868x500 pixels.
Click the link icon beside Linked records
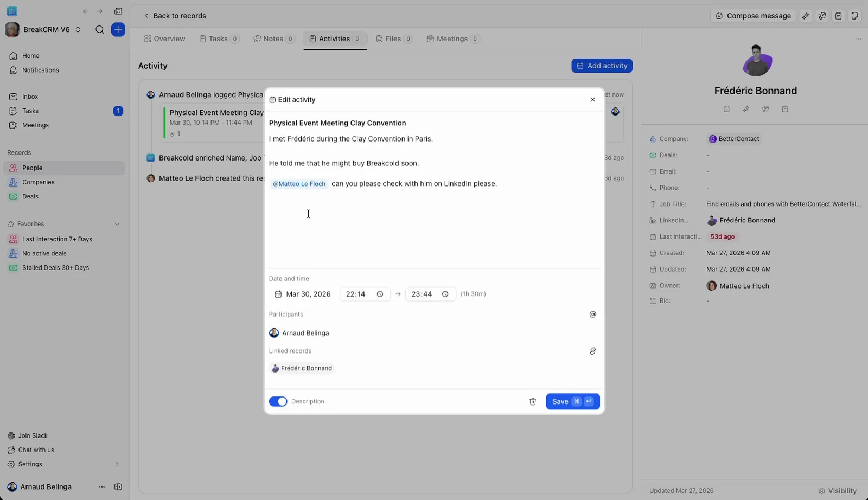tap(592, 351)
